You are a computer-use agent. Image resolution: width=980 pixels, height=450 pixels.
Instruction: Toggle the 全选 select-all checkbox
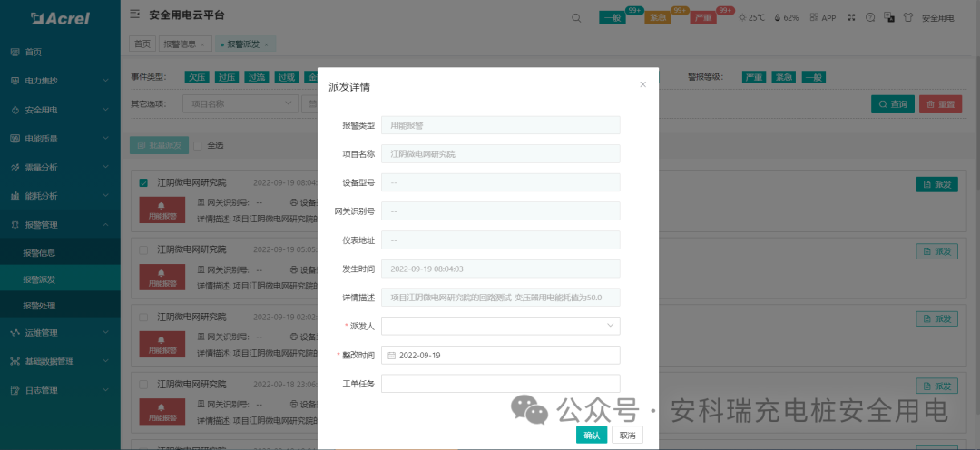pyautogui.click(x=198, y=146)
